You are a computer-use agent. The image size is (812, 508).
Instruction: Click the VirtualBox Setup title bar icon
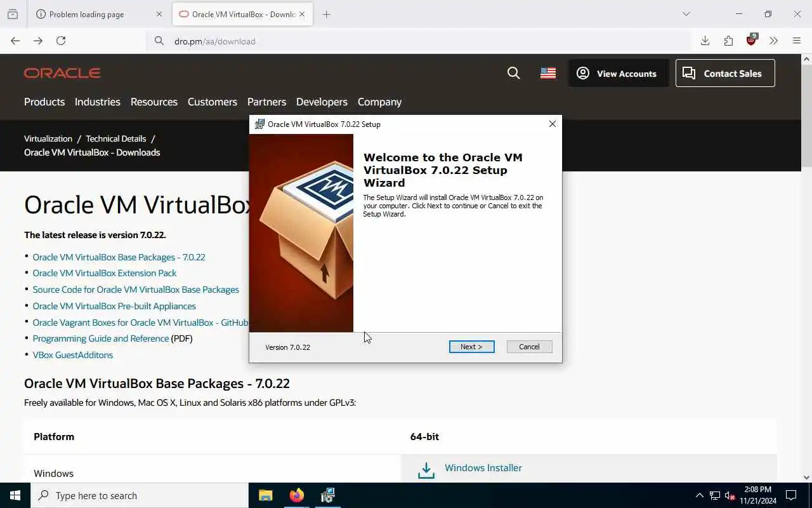(259, 124)
